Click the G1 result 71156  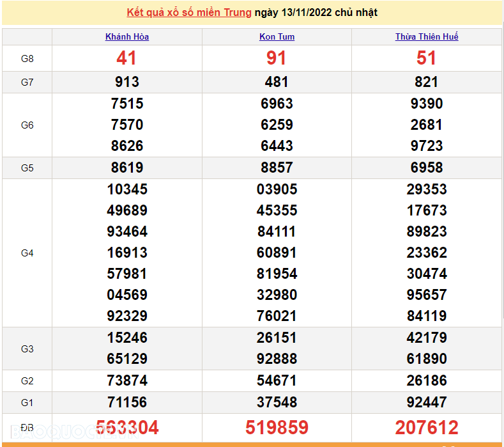pyautogui.click(x=127, y=402)
